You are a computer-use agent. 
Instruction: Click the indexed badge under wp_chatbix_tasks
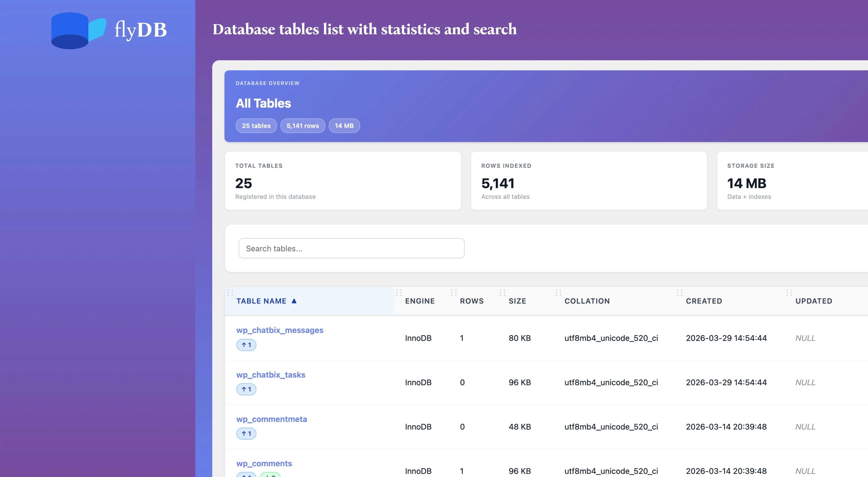[246, 389]
